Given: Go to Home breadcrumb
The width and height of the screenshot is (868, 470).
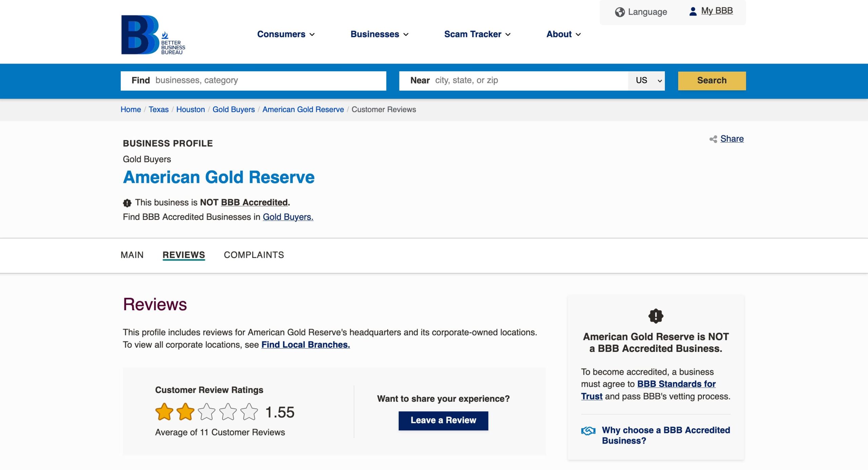Looking at the screenshot, I should click(x=131, y=109).
